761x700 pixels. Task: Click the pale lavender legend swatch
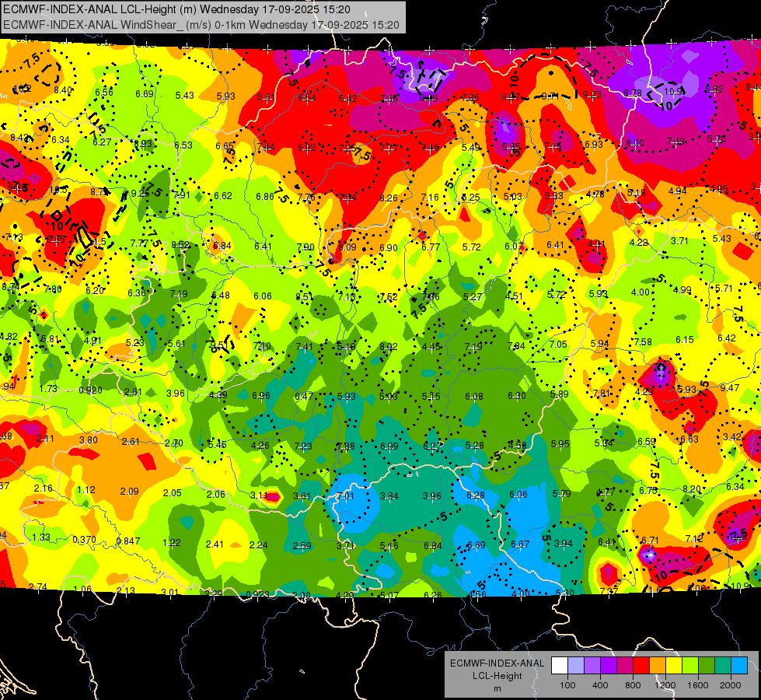click(576, 666)
